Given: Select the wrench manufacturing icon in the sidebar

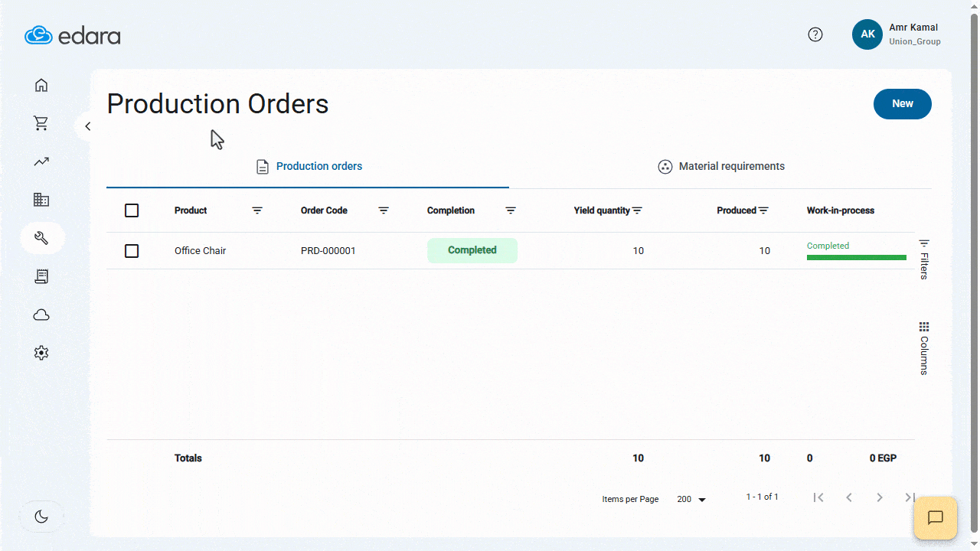Looking at the screenshot, I should (x=41, y=238).
